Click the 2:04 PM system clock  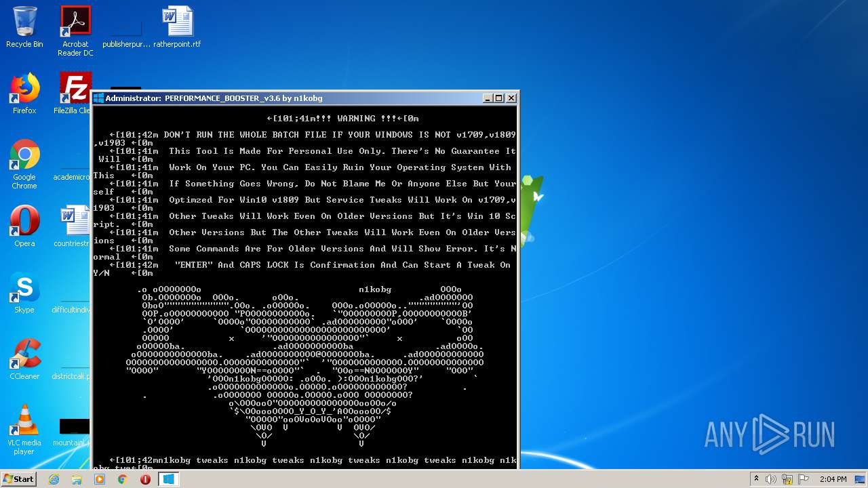(833, 479)
